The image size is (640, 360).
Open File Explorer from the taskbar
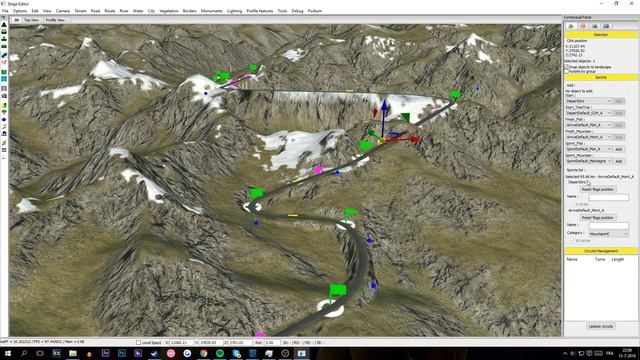coord(73,353)
